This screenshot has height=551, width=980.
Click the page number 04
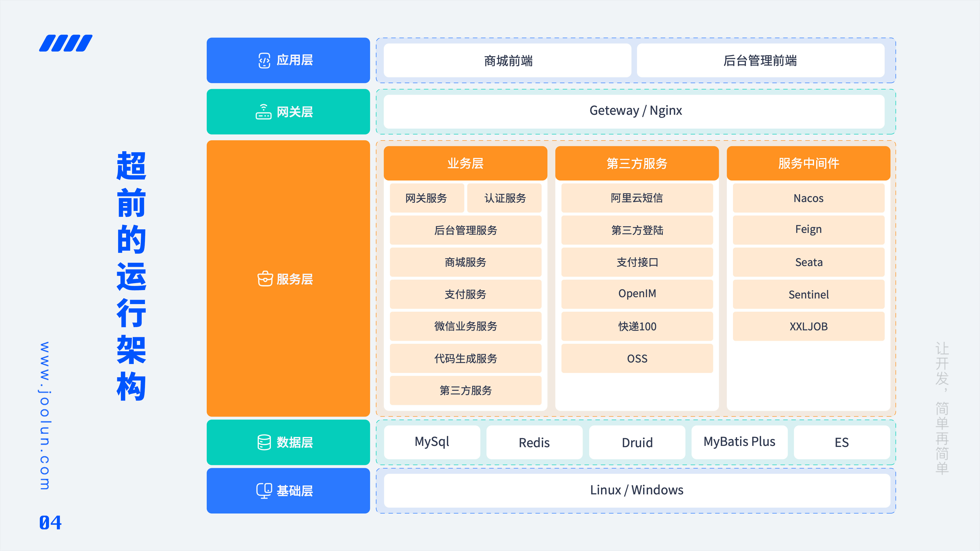(50, 522)
